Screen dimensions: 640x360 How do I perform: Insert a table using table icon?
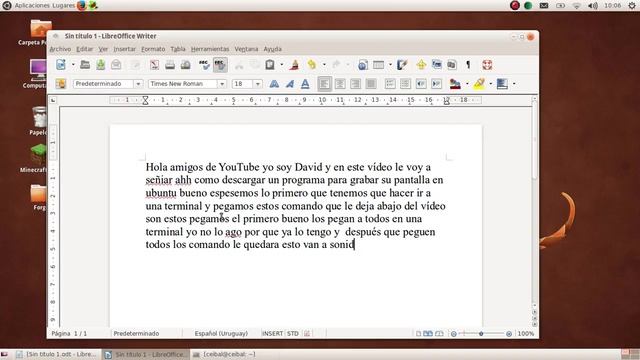(378, 64)
